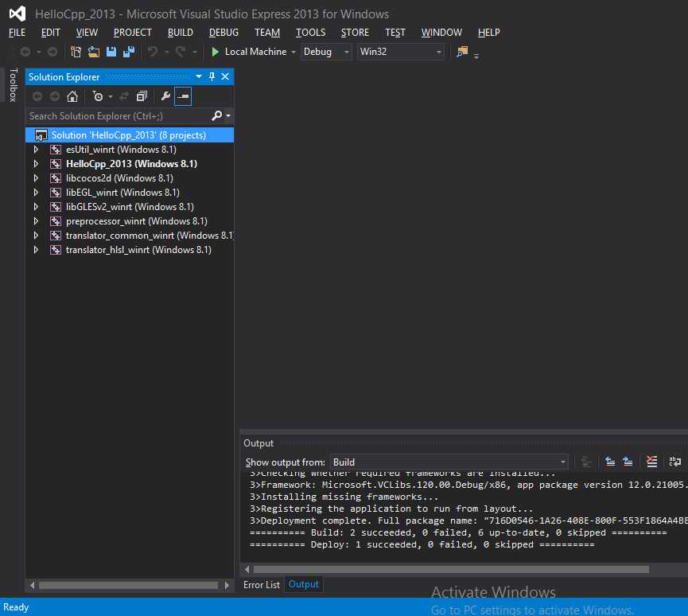Open the DEBUG menu
The image size is (688, 616).
click(x=224, y=33)
